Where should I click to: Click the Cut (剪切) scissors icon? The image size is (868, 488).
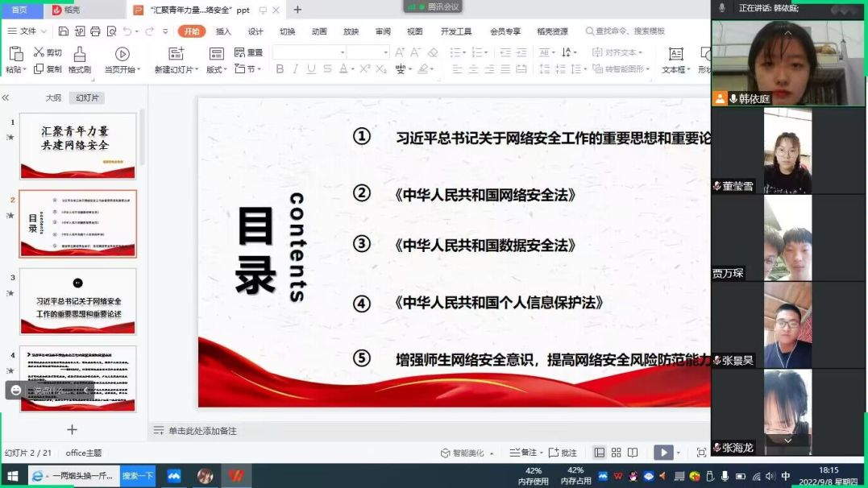click(39, 52)
